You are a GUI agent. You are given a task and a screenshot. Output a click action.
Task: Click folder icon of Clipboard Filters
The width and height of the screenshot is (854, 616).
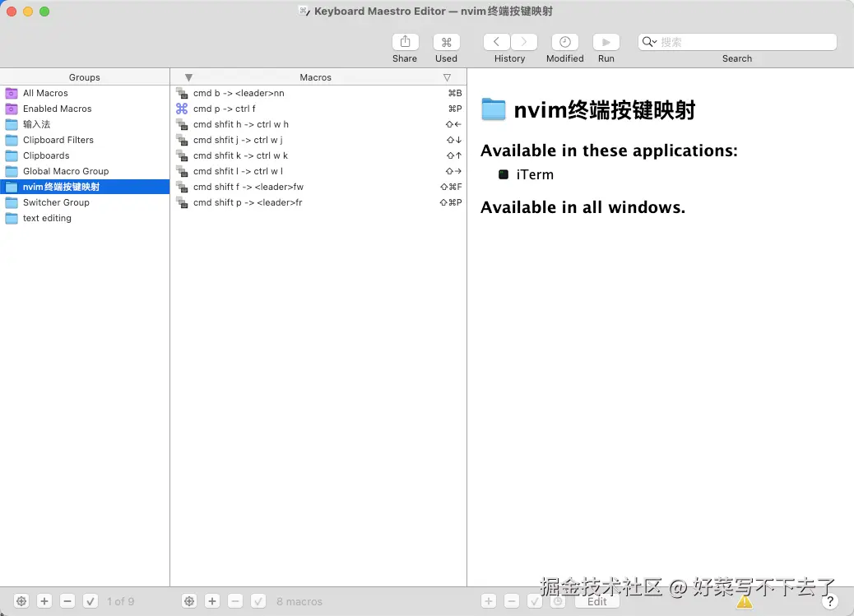click(x=12, y=140)
